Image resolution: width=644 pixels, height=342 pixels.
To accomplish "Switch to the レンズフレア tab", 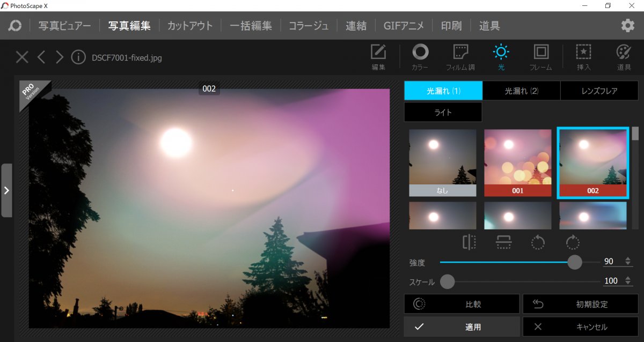I will [x=599, y=91].
